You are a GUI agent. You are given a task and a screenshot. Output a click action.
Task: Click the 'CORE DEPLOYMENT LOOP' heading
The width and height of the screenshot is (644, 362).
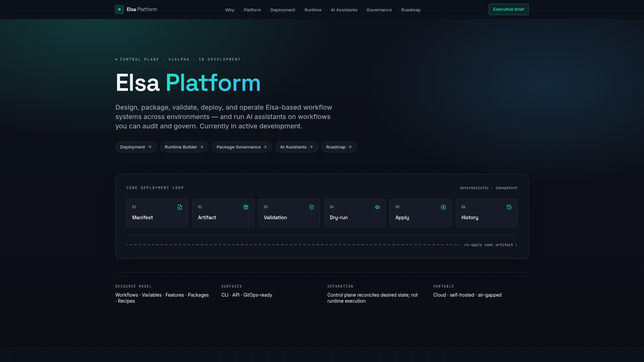coord(155,188)
